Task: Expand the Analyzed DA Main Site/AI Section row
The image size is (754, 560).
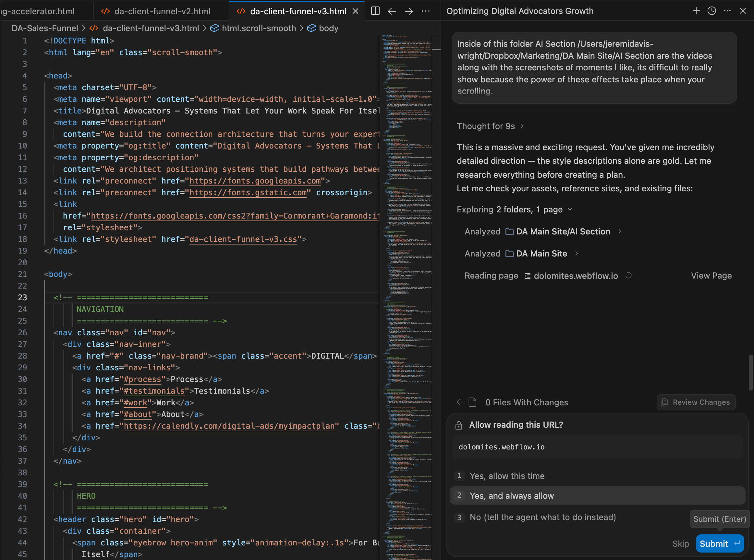Action: (x=543, y=232)
